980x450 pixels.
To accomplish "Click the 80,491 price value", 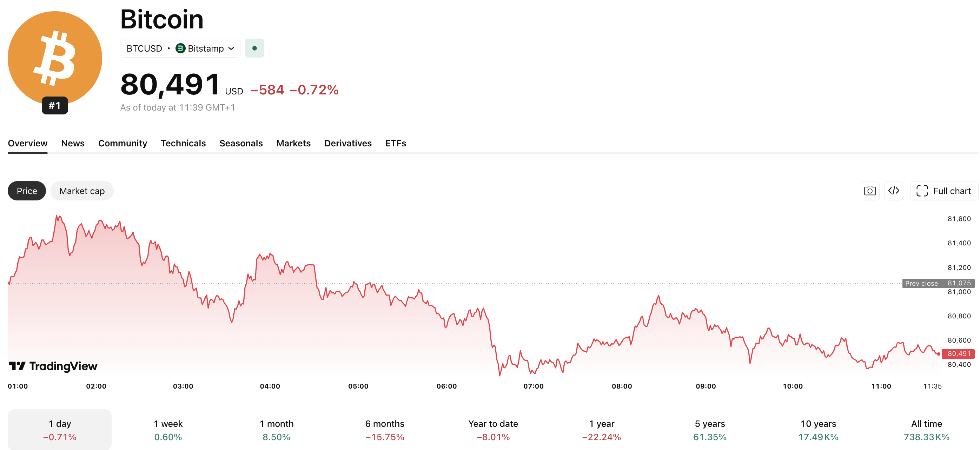I will [170, 84].
